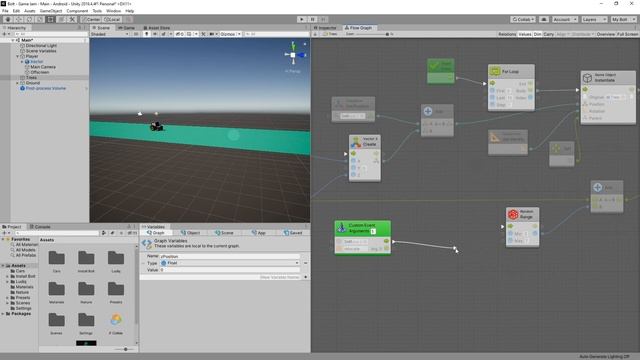Viewport: 640px width, 360px height.
Task: Click the Random Range node icon
Action: tap(513, 214)
